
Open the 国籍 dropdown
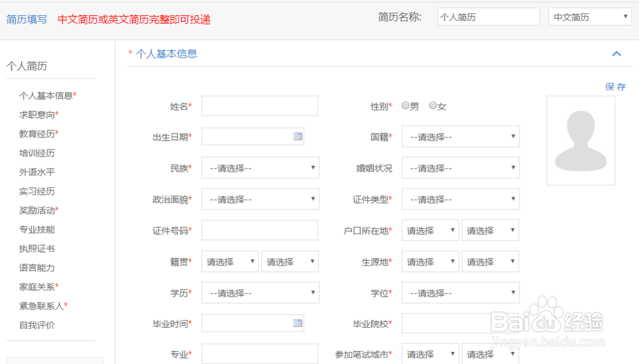click(461, 137)
